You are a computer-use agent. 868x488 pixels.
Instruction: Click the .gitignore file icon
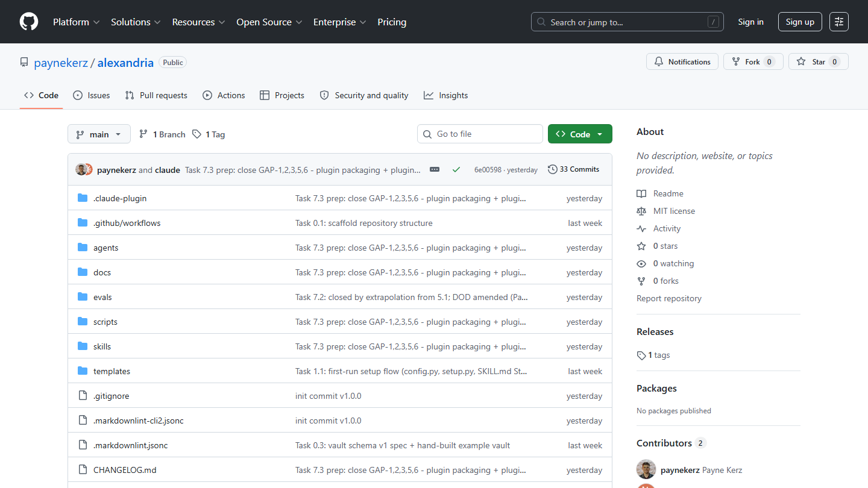[x=83, y=396]
